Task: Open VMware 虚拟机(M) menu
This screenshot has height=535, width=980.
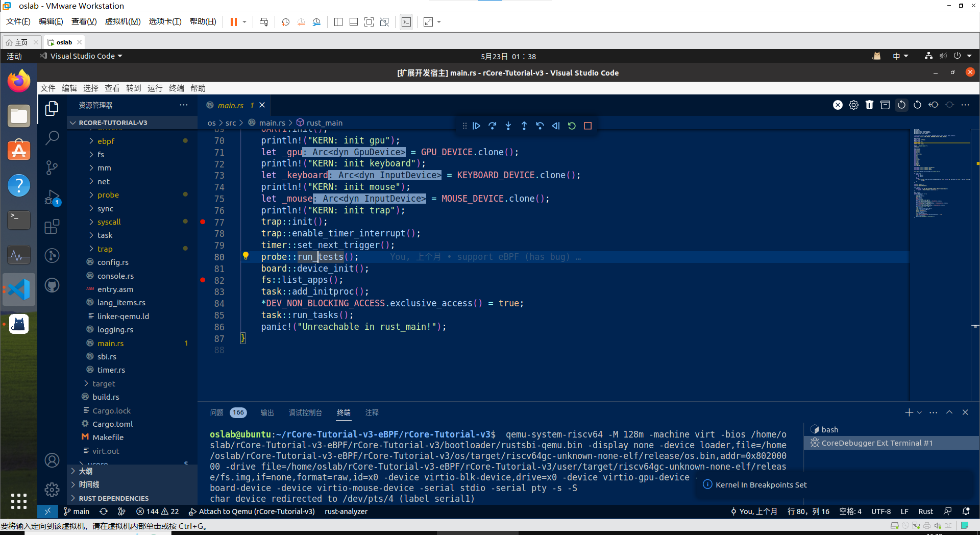Action: click(x=122, y=21)
